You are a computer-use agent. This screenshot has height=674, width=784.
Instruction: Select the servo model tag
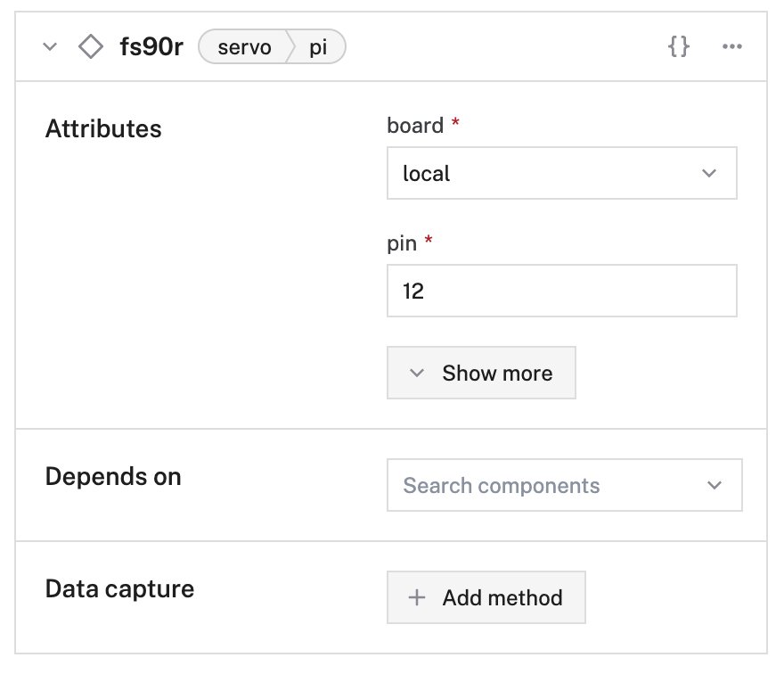(245, 47)
